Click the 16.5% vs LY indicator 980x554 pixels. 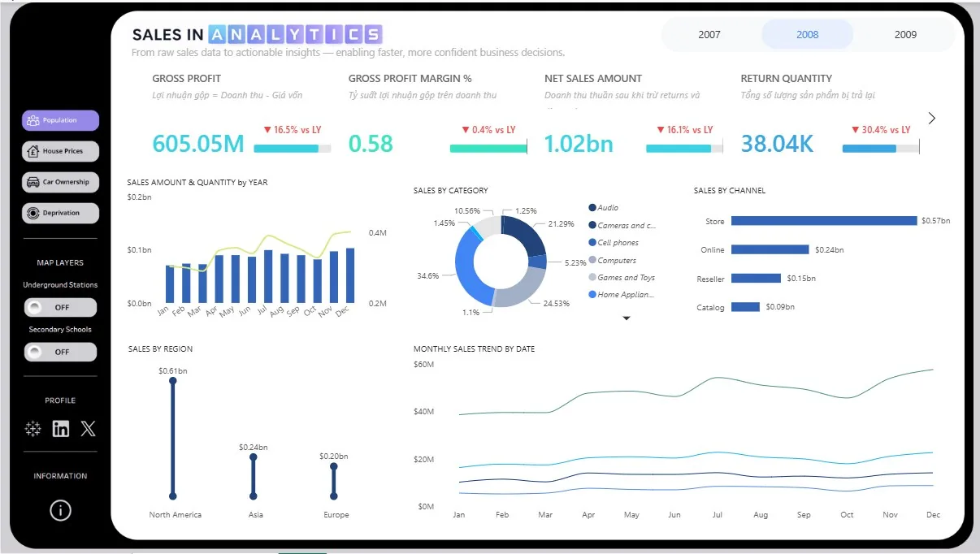pyautogui.click(x=293, y=130)
